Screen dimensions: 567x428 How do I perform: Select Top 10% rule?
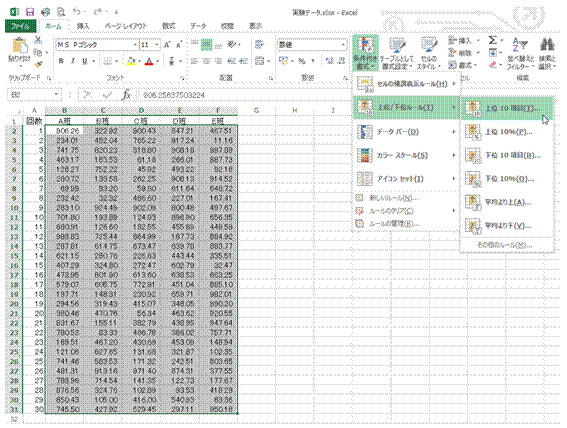(507, 132)
